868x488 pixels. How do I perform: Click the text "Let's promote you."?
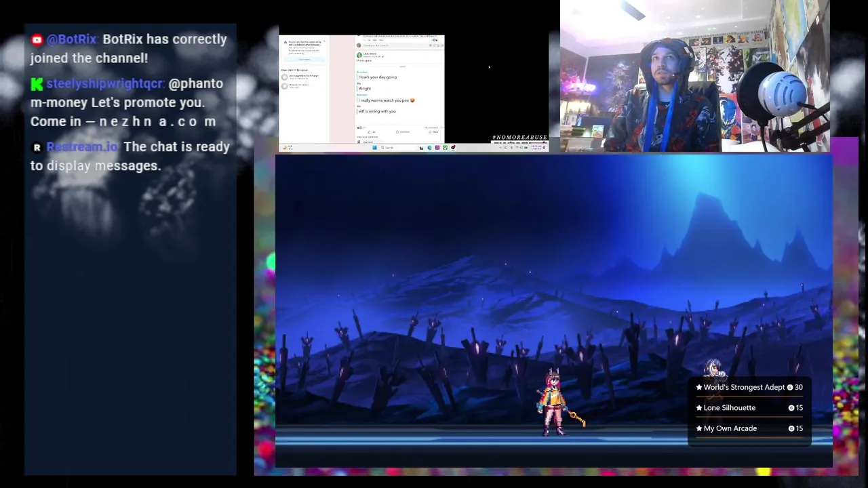148,102
